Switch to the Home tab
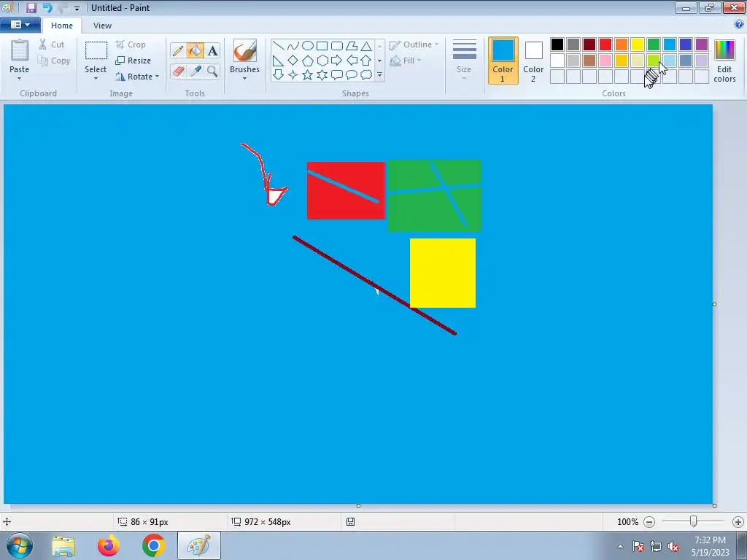The width and height of the screenshot is (747, 560). click(x=62, y=26)
